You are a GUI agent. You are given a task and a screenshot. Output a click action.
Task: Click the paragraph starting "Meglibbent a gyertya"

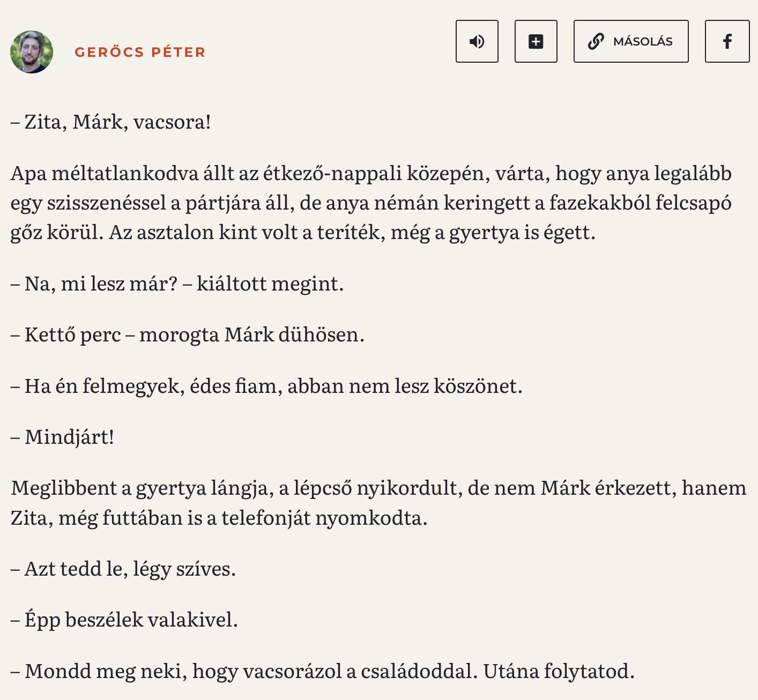[x=378, y=503]
